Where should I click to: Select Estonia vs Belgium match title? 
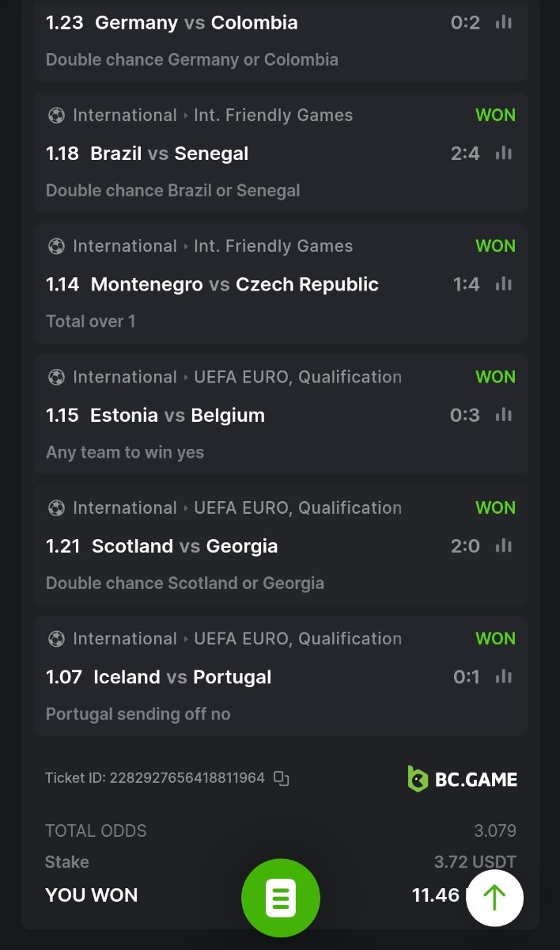pos(177,416)
